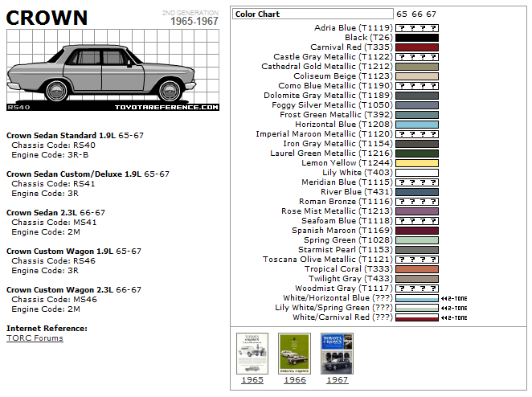Select the Horizontal Blue (T1208) swatch
This screenshot has height=397, width=532.
click(x=417, y=125)
